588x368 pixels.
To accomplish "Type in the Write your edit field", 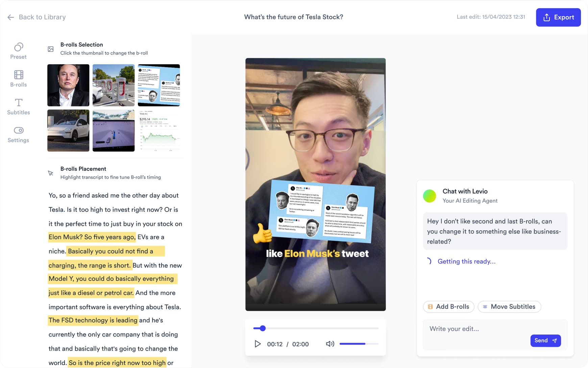I will pos(476,329).
